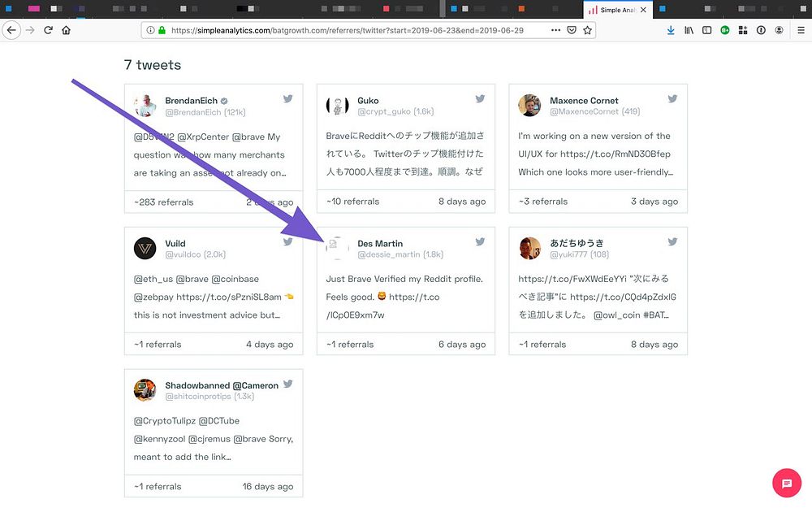
Task: Go back with the browser back arrow
Action: (11, 30)
